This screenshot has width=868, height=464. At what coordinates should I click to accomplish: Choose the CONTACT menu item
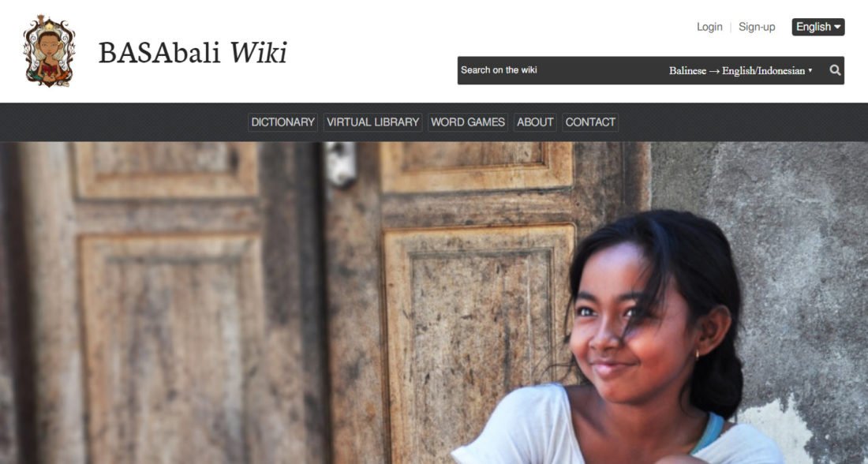[x=590, y=122]
